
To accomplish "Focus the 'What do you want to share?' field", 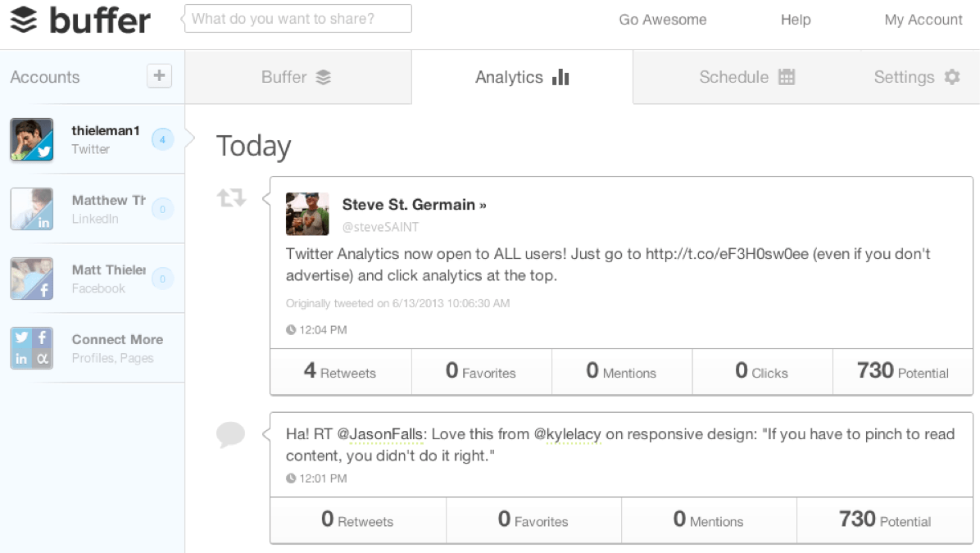I will [298, 19].
